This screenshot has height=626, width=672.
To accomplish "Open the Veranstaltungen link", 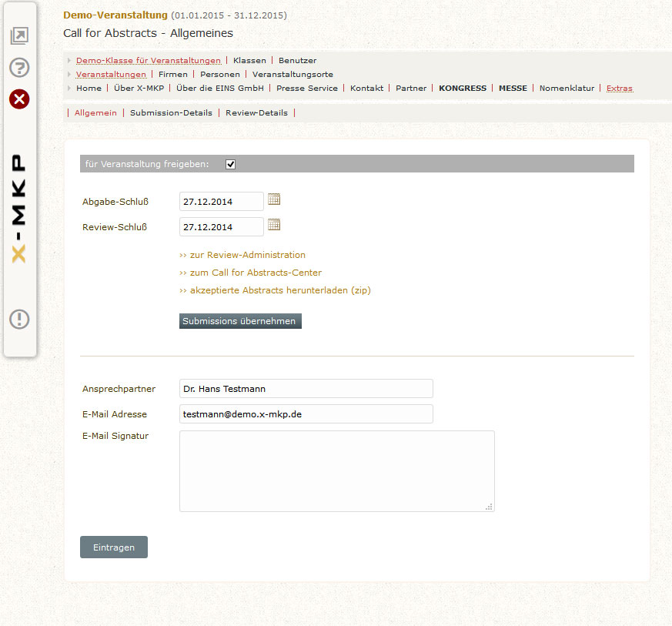I will (x=111, y=74).
